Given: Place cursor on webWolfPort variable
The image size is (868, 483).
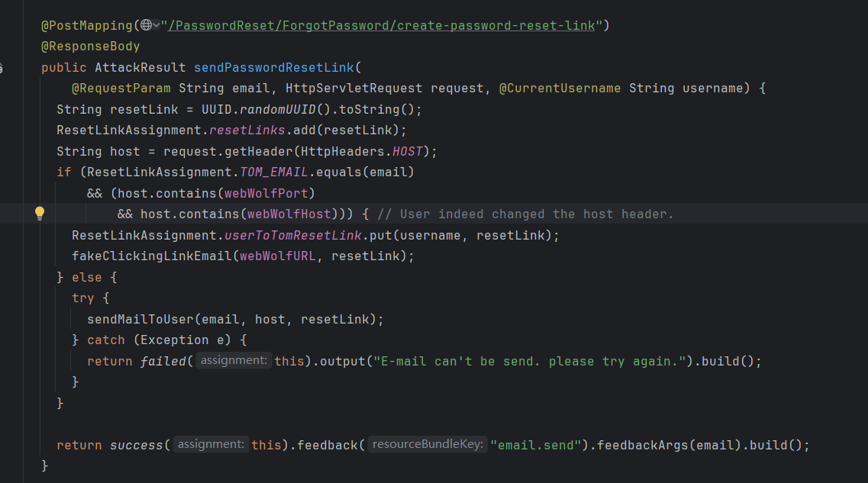Looking at the screenshot, I should pyautogui.click(x=269, y=193).
